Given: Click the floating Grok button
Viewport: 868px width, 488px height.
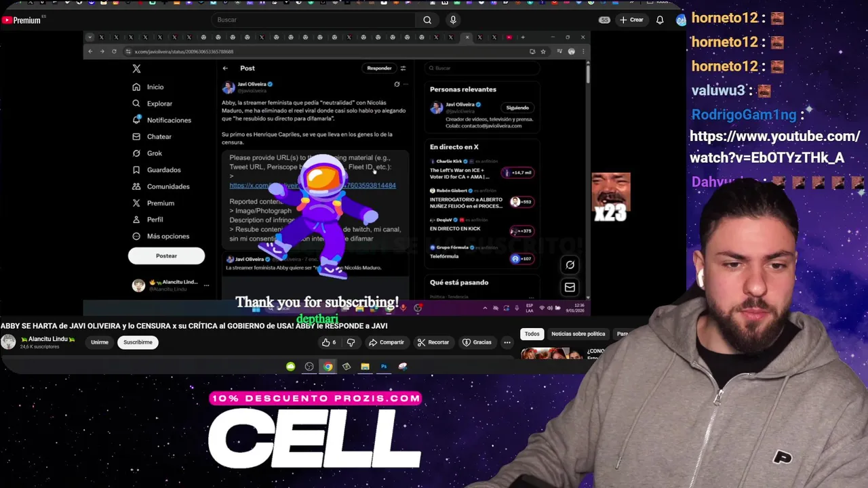Looking at the screenshot, I should 570,265.
